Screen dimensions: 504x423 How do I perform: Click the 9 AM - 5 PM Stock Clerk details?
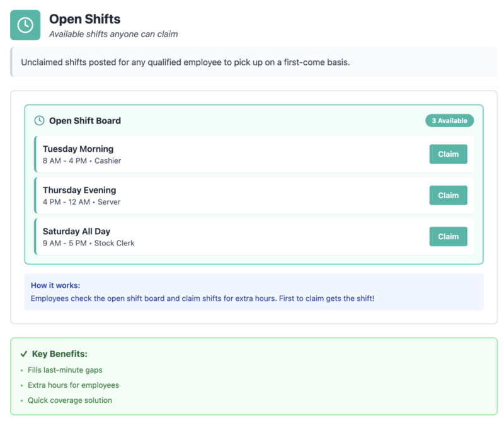click(x=89, y=243)
